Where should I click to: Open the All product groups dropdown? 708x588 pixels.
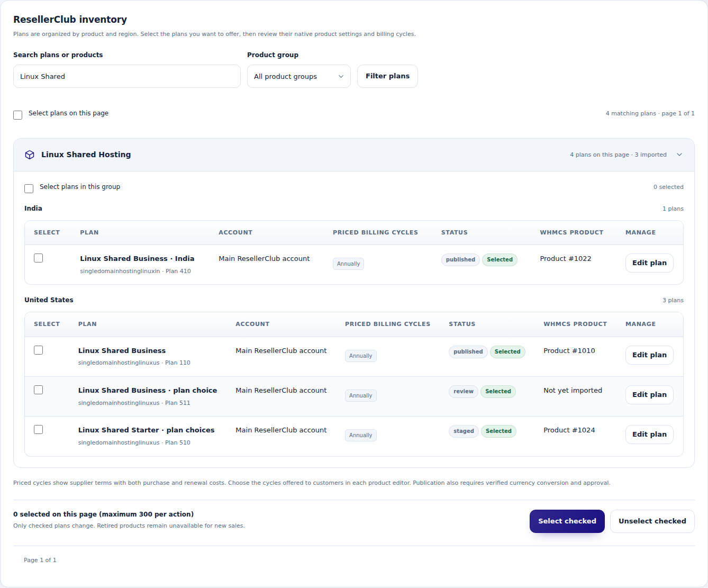click(299, 76)
